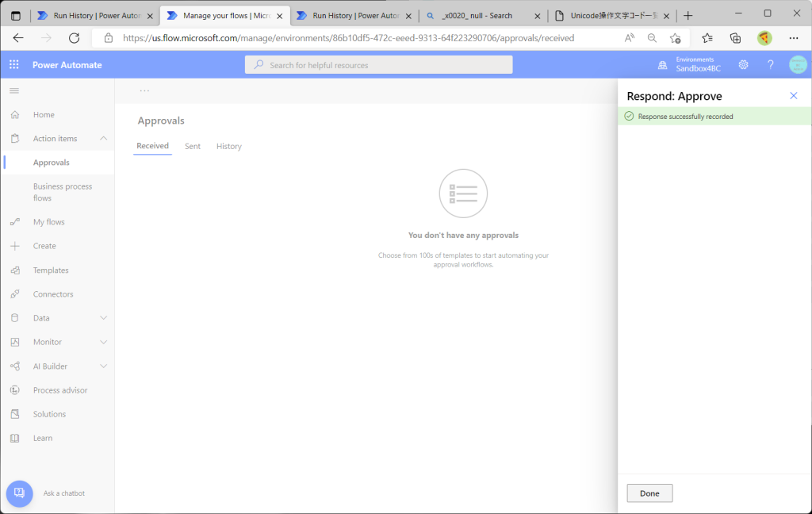812x514 pixels.
Task: Click the site info lock icon
Action: coord(108,38)
